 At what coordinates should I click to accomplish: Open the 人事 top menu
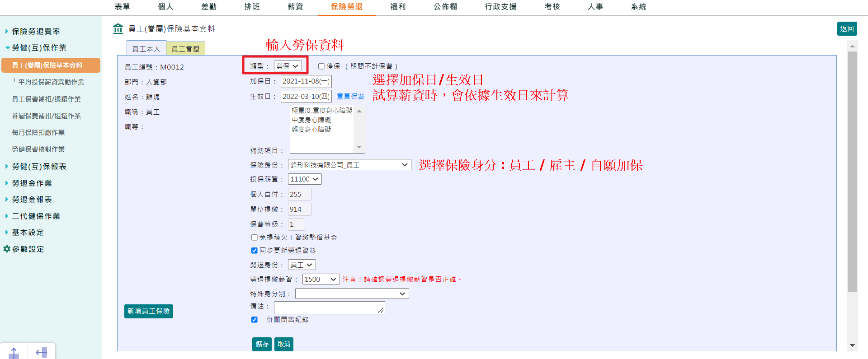tap(595, 7)
